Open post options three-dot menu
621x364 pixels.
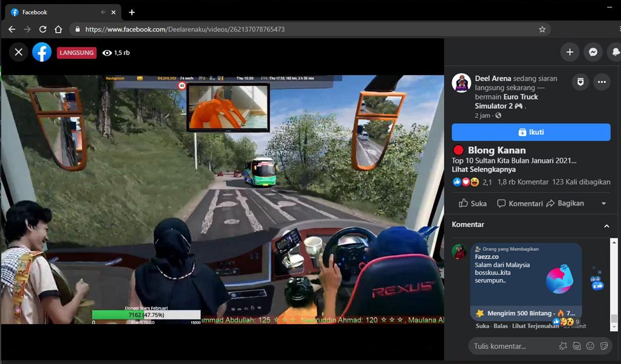click(x=602, y=82)
